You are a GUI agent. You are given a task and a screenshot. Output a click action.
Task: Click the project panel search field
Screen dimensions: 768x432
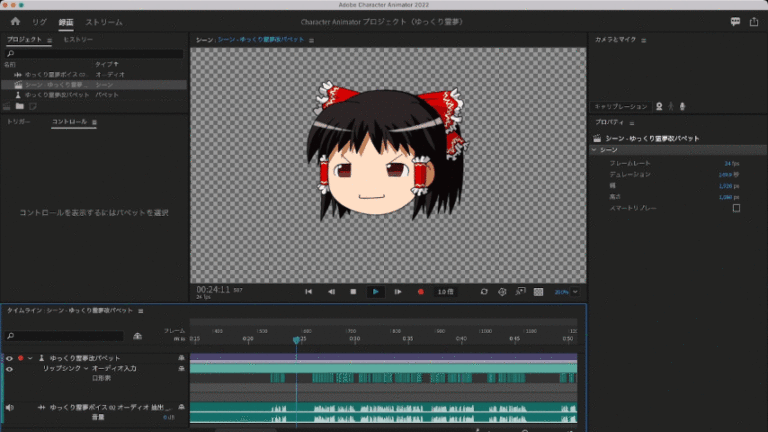pos(94,53)
